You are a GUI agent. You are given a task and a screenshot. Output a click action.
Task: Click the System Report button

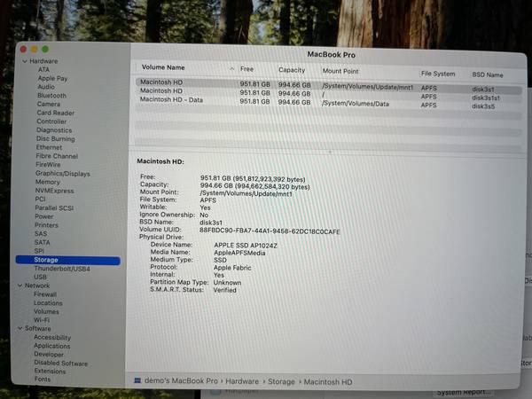pos(462,393)
